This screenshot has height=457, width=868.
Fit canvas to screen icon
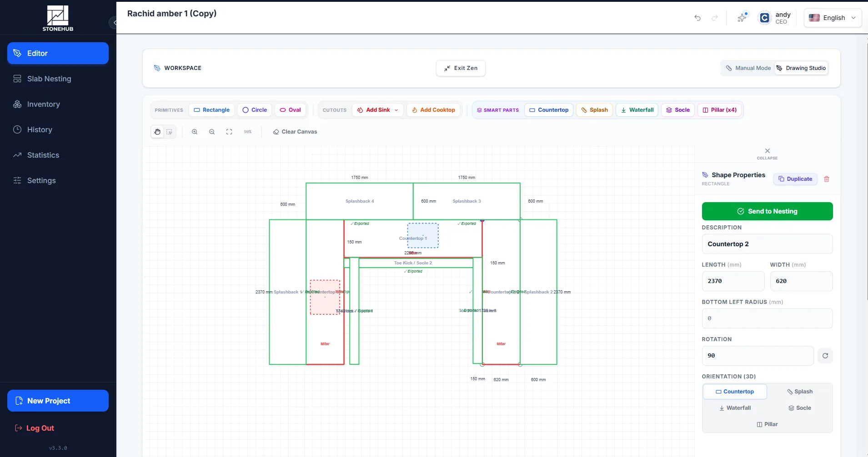coord(229,132)
